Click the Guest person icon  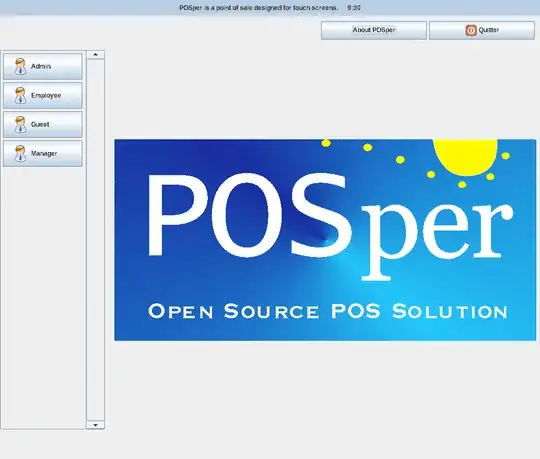pos(20,124)
